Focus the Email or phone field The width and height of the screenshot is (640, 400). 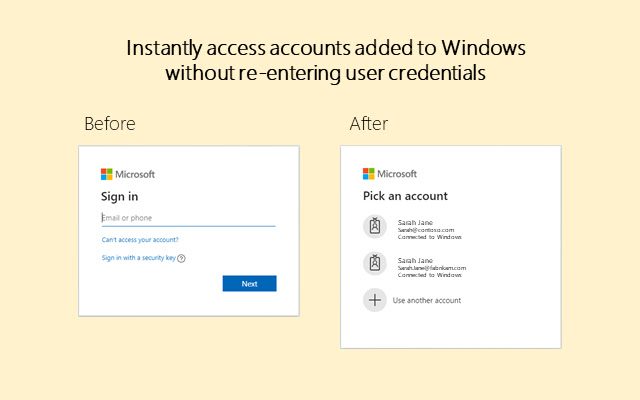pos(188,218)
